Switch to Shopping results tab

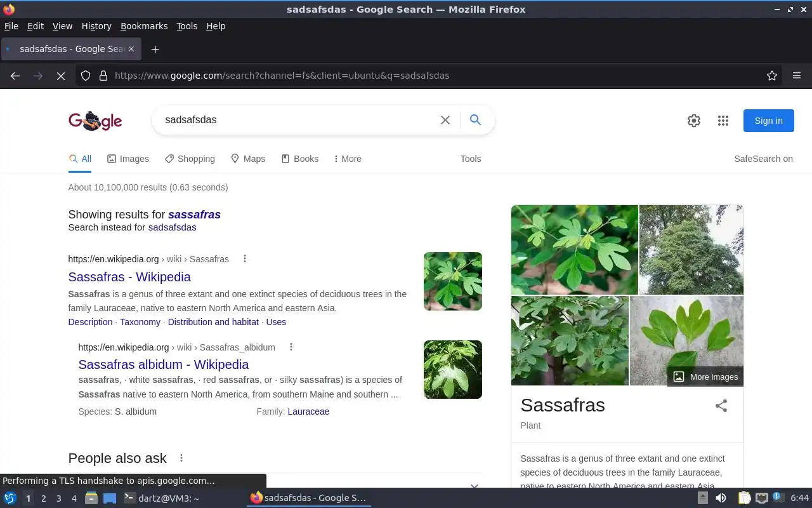[x=190, y=159]
